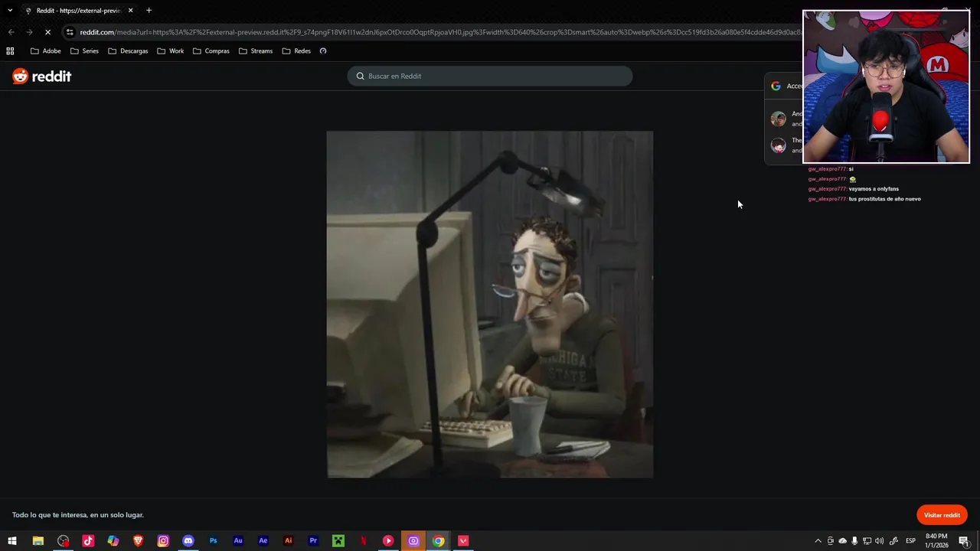Viewport: 980px width, 551px height.
Task: Switch to purple camera app in taskbar
Action: click(x=413, y=541)
